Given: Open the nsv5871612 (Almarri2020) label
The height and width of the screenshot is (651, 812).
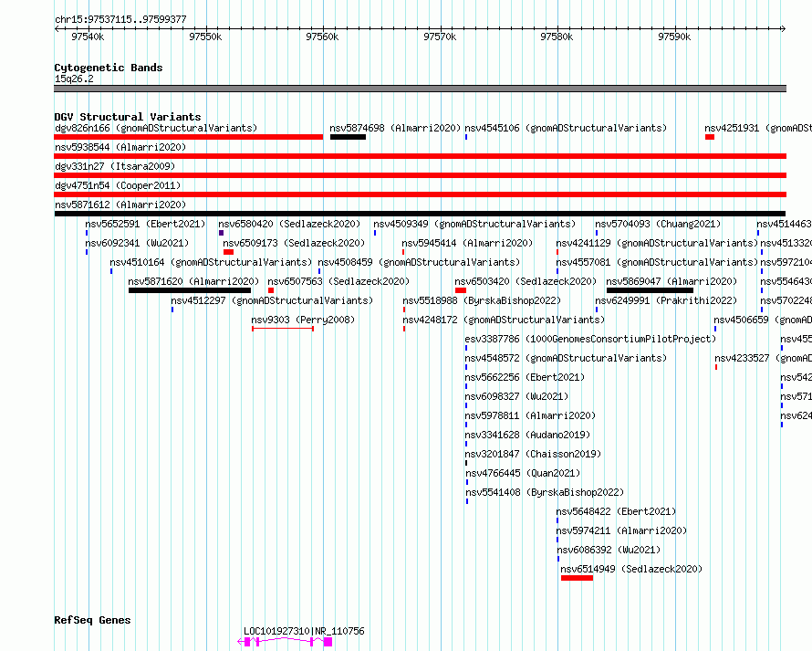Looking at the screenshot, I should coord(120,205).
